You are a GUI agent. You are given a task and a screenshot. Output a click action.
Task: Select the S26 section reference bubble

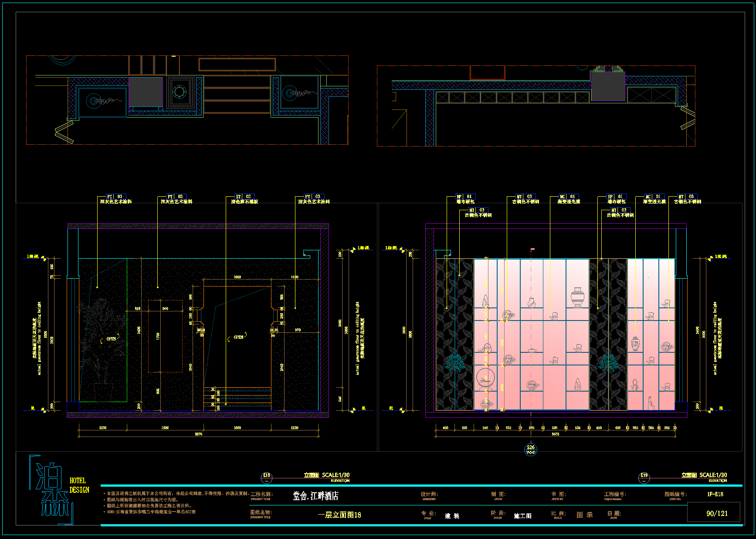pyautogui.click(x=531, y=450)
